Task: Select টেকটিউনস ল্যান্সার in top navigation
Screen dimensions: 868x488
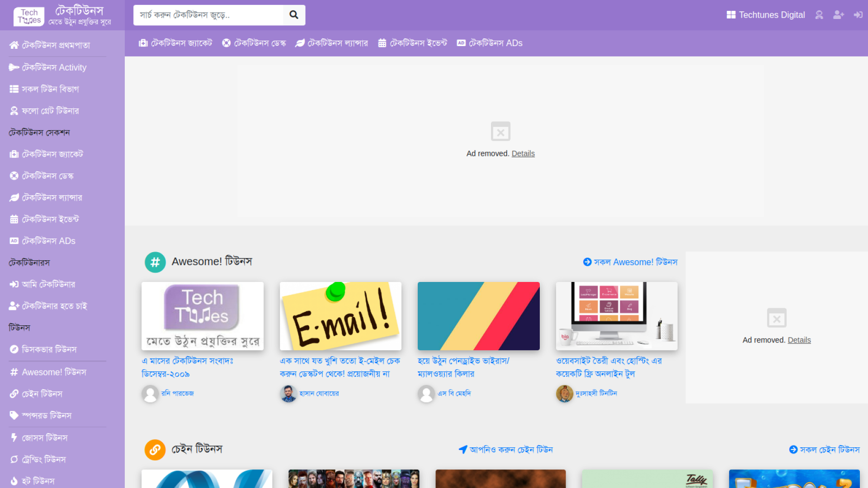Action: point(332,43)
